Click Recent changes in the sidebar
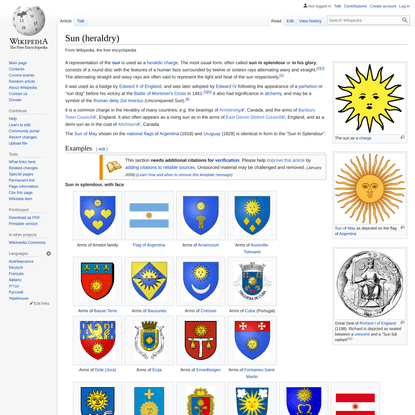The width and height of the screenshot is (415, 415). point(23,137)
